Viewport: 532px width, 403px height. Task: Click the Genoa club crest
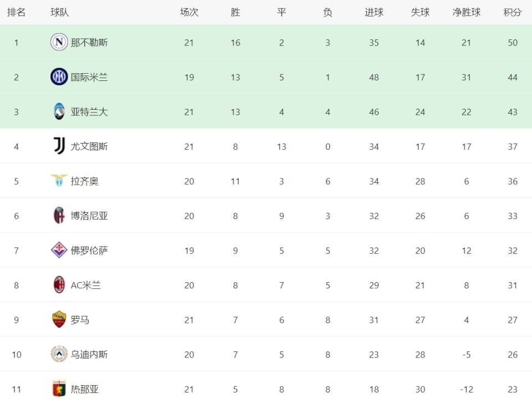[x=59, y=389]
